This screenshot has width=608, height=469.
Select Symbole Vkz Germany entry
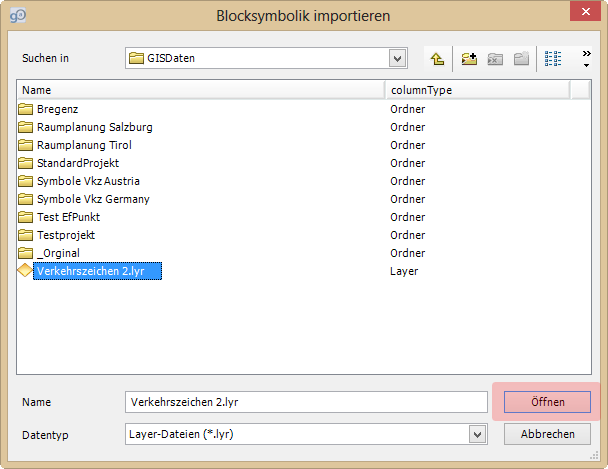click(x=93, y=199)
